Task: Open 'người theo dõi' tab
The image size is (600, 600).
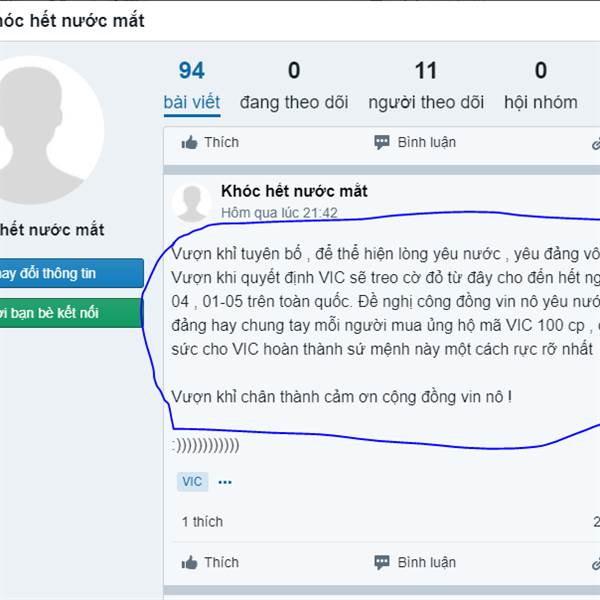Action: 426,86
